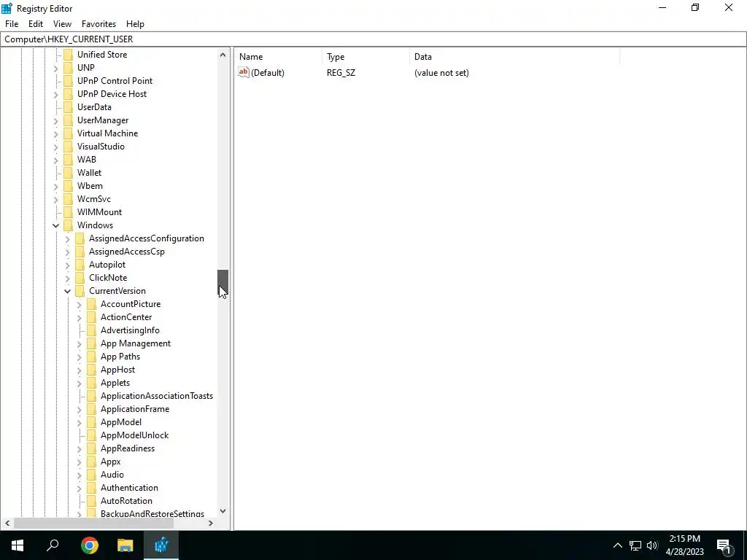
Task: Select the App Management folder icon
Action: tap(91, 343)
